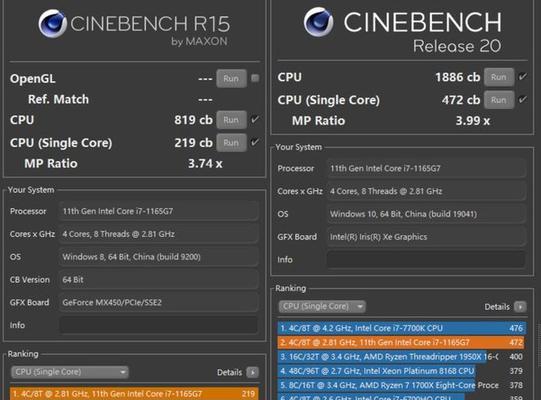The image size is (541, 400).
Task: Click R15 Cores x GHz field
Action: 159,234
